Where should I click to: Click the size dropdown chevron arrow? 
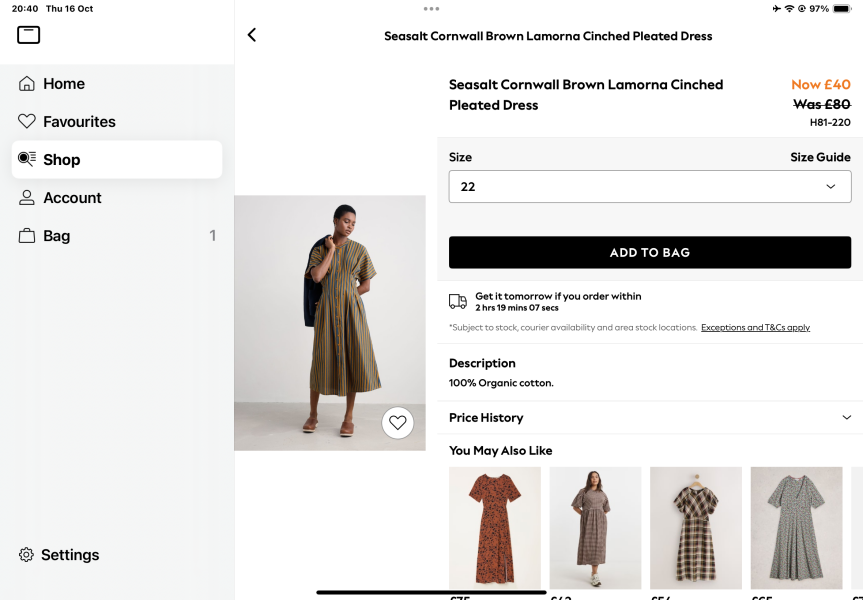pos(831,187)
